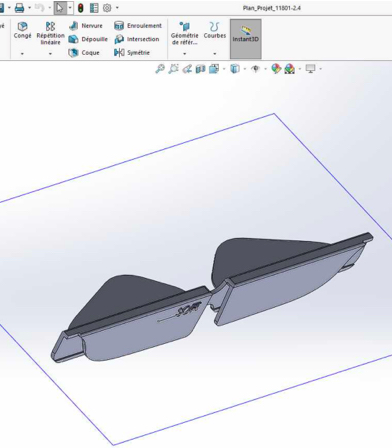Screen dimensions: 392x448
Task: Toggle the rebuild traffic light icon
Action: 81,8
